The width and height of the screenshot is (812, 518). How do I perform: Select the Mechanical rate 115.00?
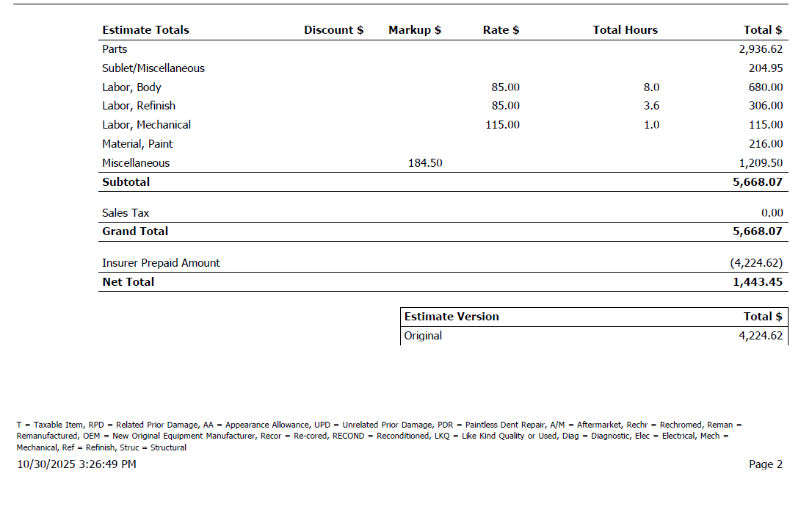502,125
